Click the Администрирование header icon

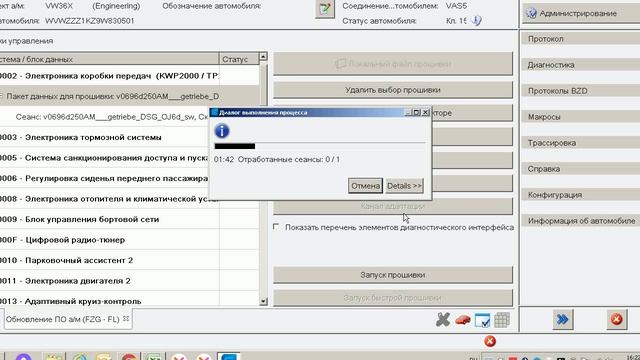[531, 13]
